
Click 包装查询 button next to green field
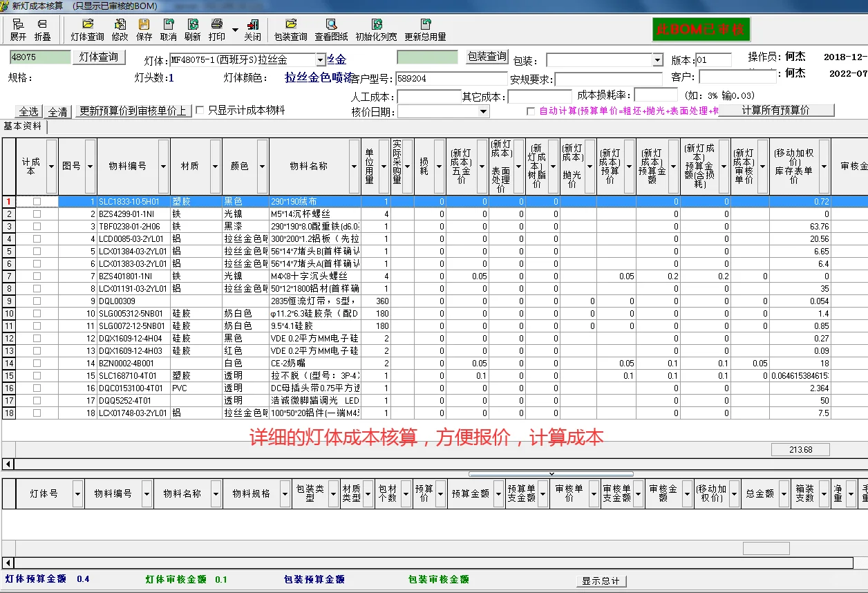(487, 57)
